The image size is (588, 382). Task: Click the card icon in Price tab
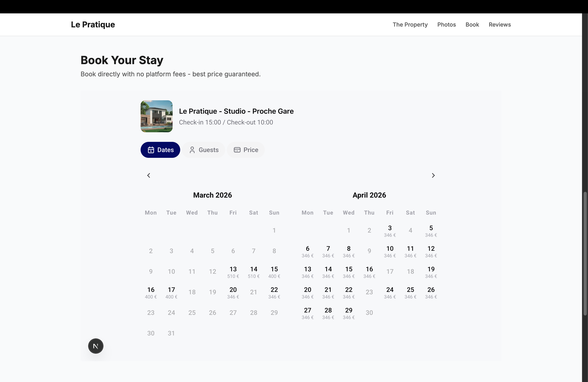237,150
